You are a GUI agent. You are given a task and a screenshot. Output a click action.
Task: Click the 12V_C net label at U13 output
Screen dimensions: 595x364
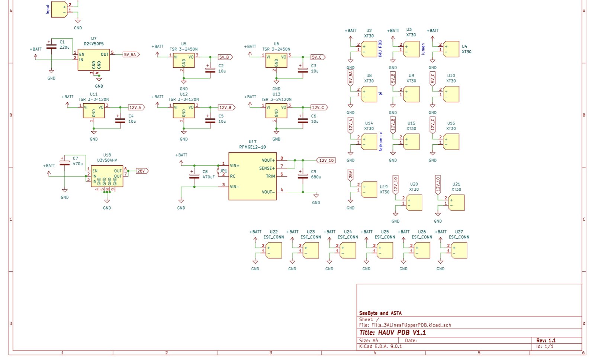coord(319,107)
